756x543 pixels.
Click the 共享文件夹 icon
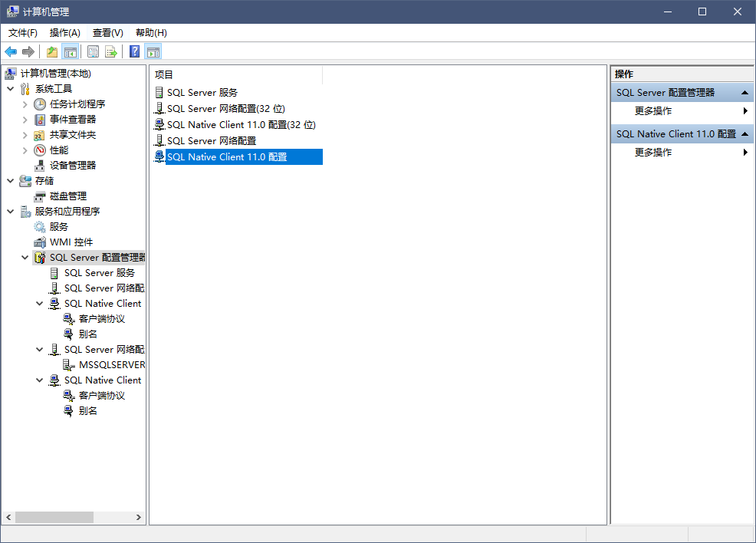tap(40, 135)
